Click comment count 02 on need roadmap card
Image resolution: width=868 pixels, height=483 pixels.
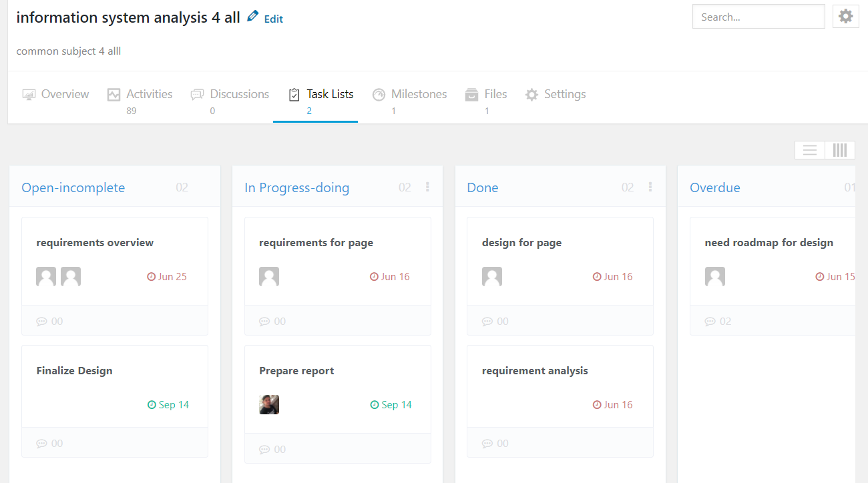click(x=726, y=322)
